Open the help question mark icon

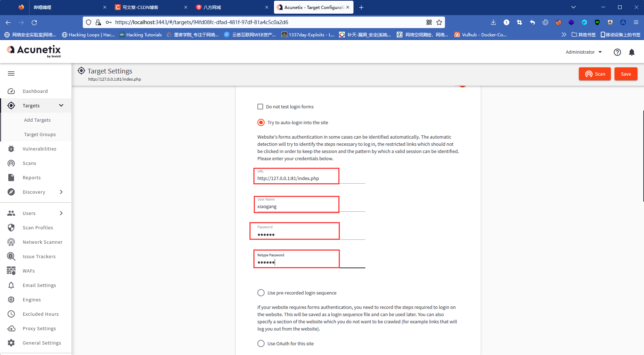(x=617, y=52)
